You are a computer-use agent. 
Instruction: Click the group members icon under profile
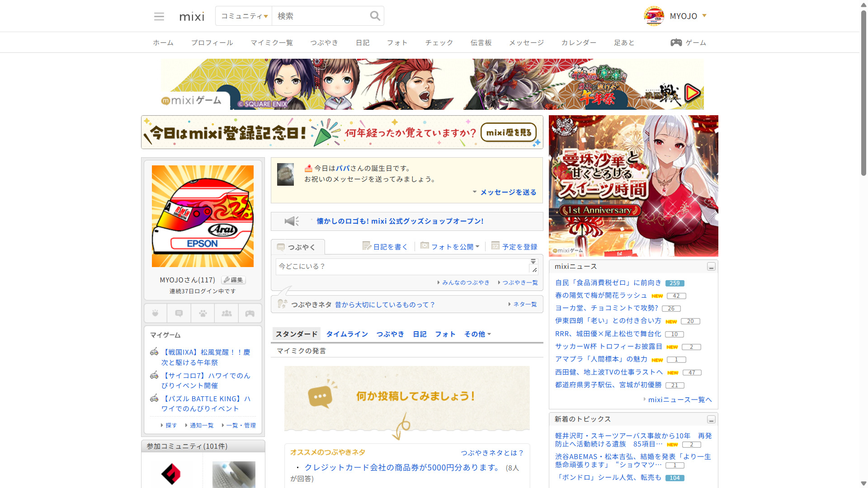[x=226, y=313]
